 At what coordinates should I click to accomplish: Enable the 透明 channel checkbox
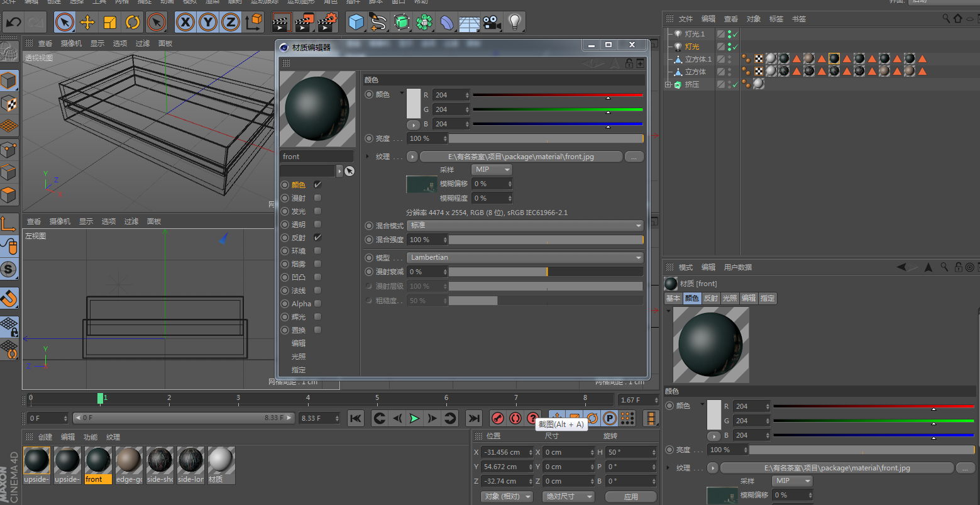click(317, 224)
